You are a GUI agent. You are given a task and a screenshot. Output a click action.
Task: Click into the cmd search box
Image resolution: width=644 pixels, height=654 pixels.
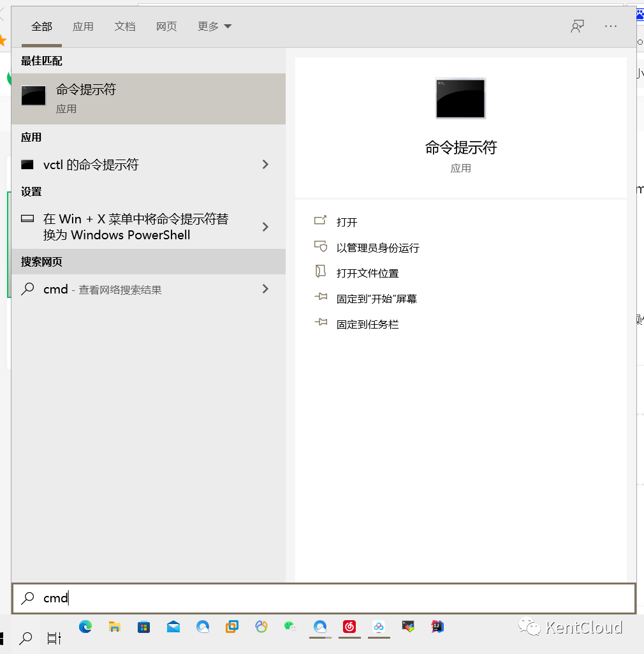pyautogui.click(x=323, y=598)
